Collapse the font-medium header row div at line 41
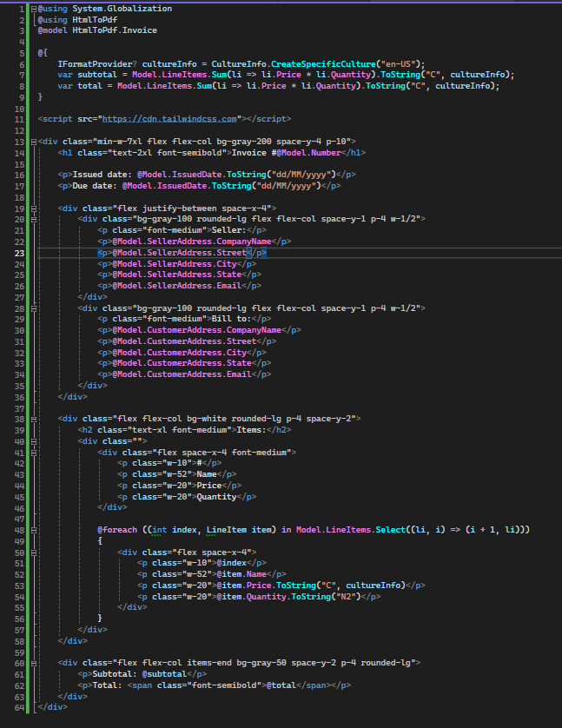Screen dimensions: 562x728 coord(33,453)
